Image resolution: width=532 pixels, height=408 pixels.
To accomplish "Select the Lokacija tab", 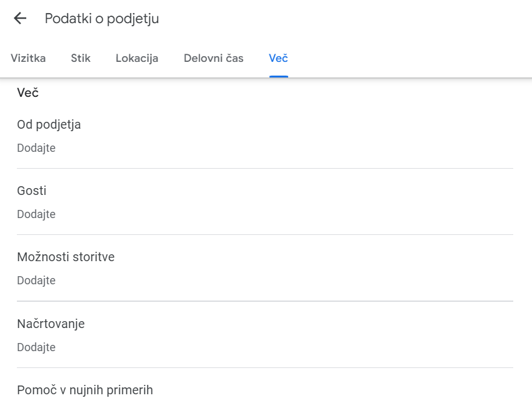I will coord(137,59).
